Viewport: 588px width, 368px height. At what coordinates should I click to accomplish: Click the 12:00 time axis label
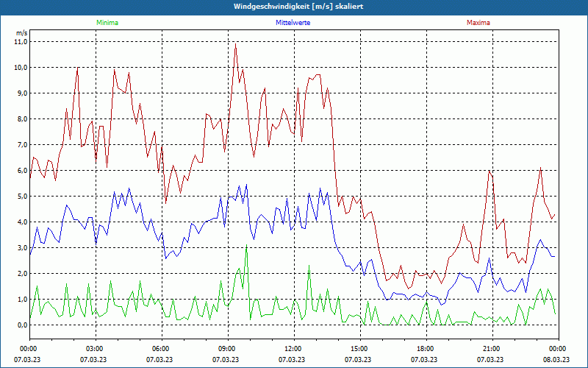coord(293,349)
